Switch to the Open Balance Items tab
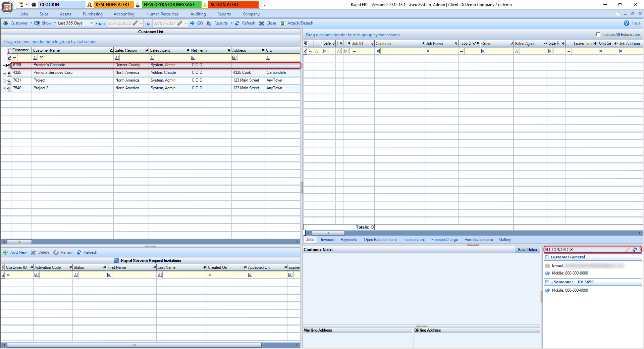644x349 pixels. [380, 240]
